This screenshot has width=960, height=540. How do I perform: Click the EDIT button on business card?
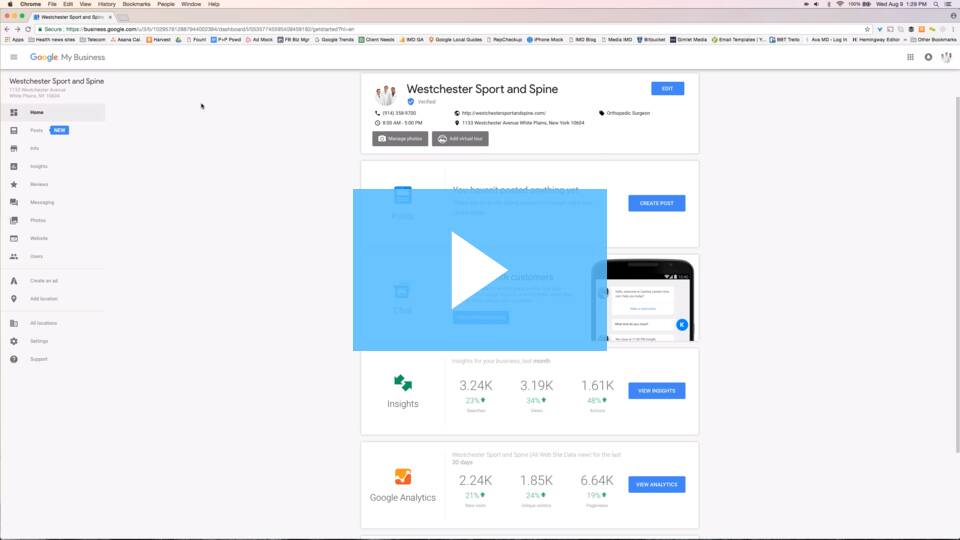coord(667,89)
